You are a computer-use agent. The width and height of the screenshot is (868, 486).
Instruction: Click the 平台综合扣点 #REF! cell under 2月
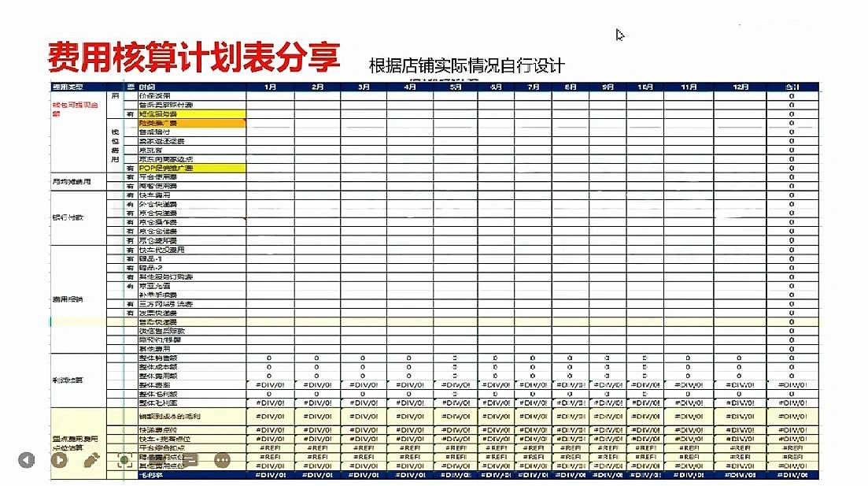pyautogui.click(x=317, y=447)
